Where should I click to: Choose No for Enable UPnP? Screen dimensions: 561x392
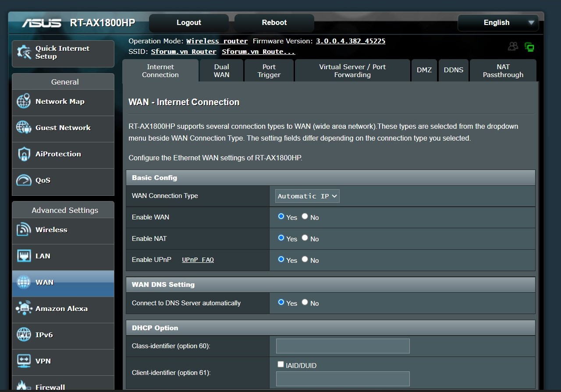tap(305, 259)
